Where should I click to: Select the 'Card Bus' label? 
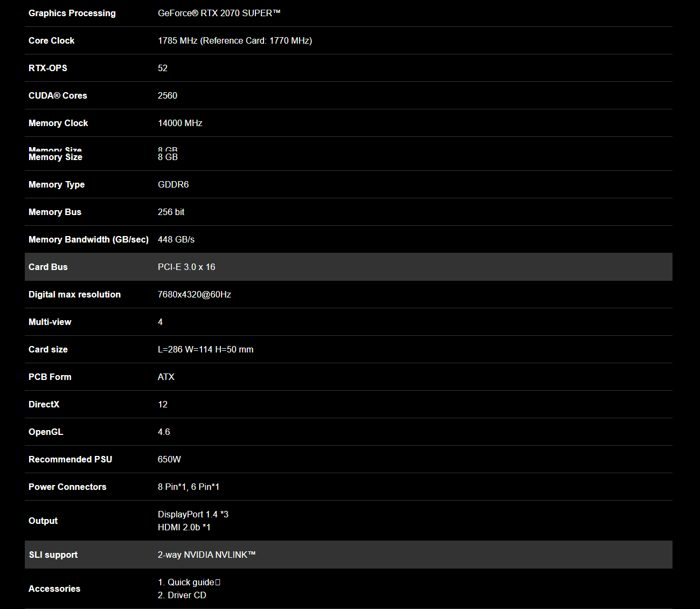coord(48,267)
